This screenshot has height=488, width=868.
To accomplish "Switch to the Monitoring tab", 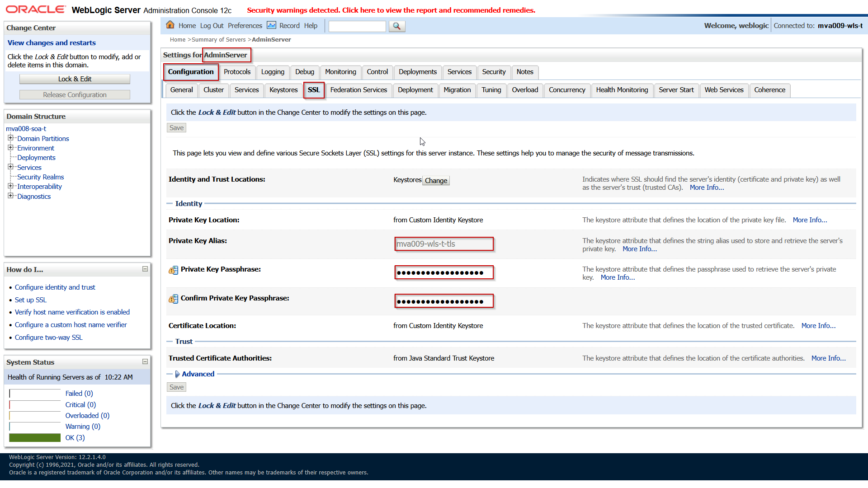I will (340, 72).
